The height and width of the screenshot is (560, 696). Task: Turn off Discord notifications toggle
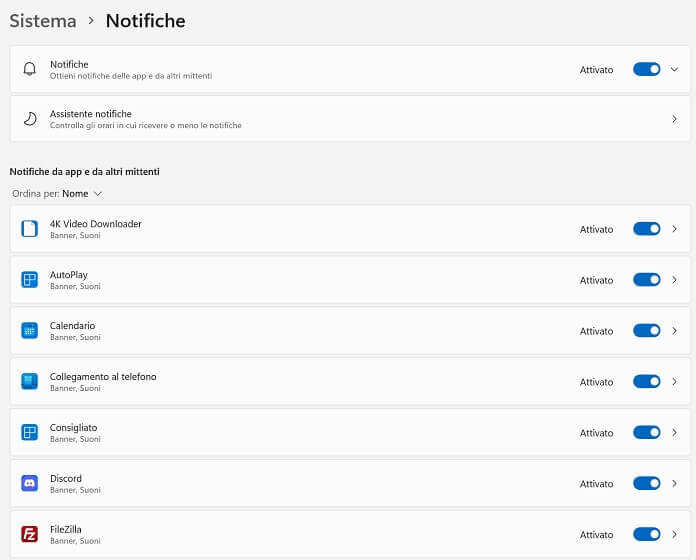tap(647, 484)
